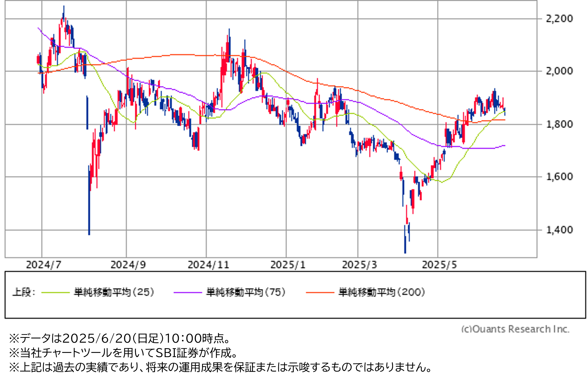This screenshot has height=387, width=588.
Task: Click the green 25-day moving average legend line
Action: point(56,292)
